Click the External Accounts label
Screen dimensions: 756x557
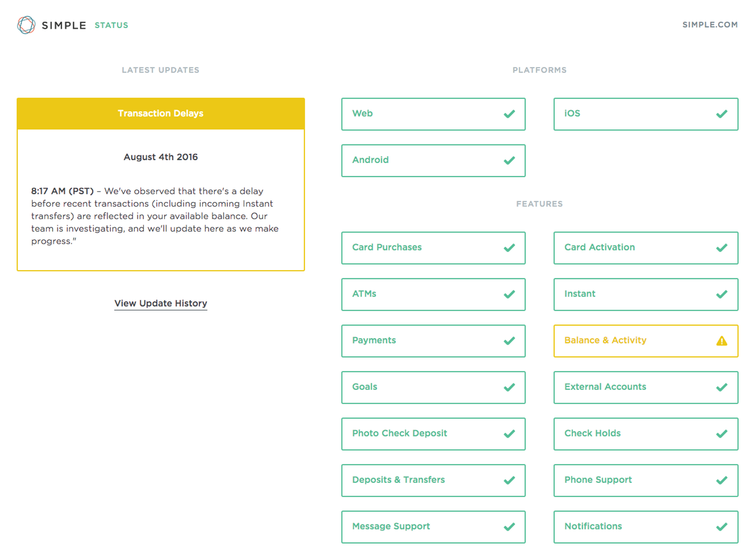[x=605, y=387]
